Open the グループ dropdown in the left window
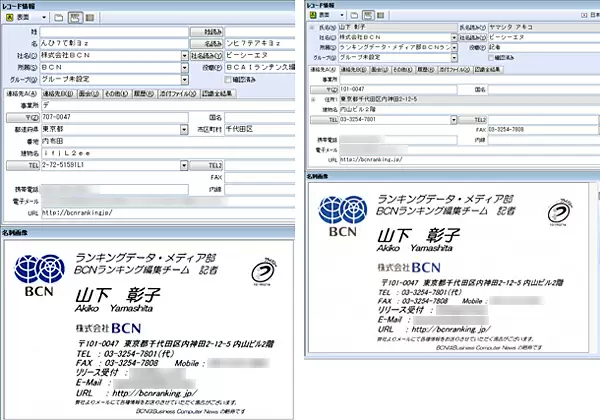The width and height of the screenshot is (600, 420). 184,80
